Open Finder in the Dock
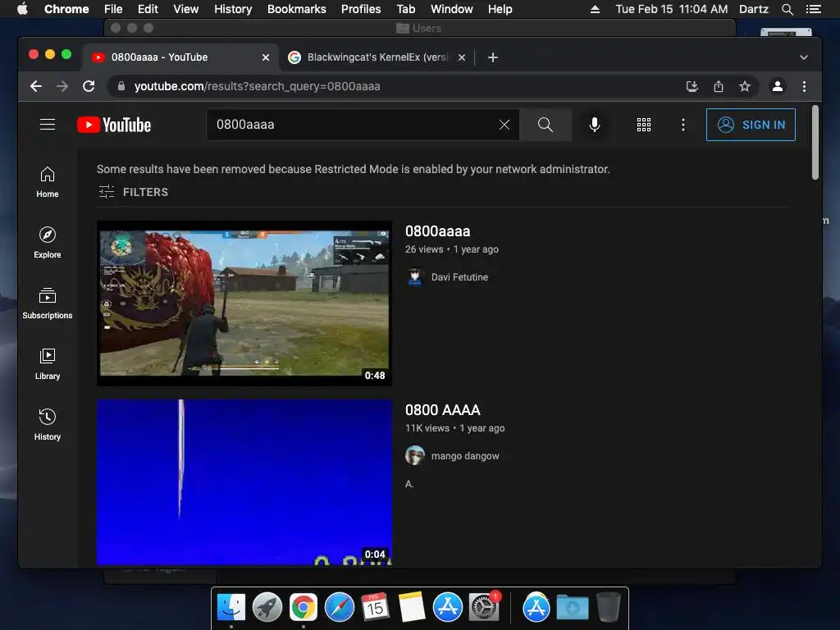This screenshot has width=840, height=630. click(231, 607)
